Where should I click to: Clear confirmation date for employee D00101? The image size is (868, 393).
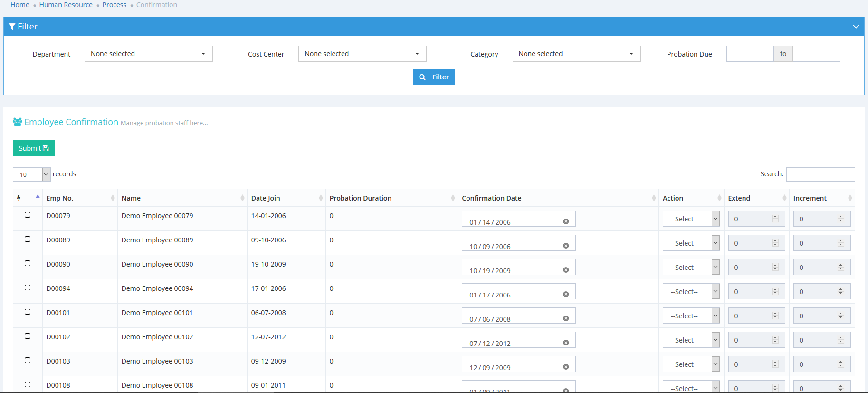[566, 318]
